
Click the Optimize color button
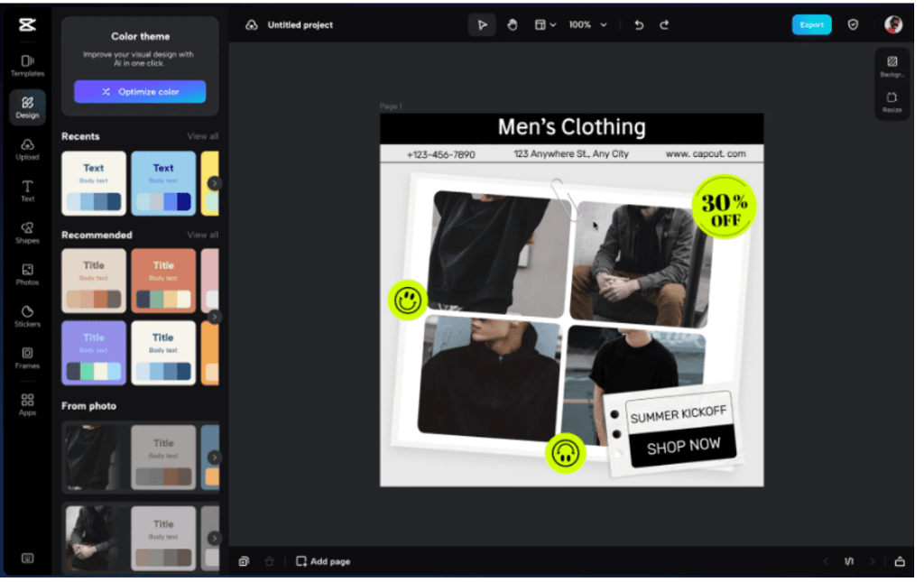pos(140,91)
